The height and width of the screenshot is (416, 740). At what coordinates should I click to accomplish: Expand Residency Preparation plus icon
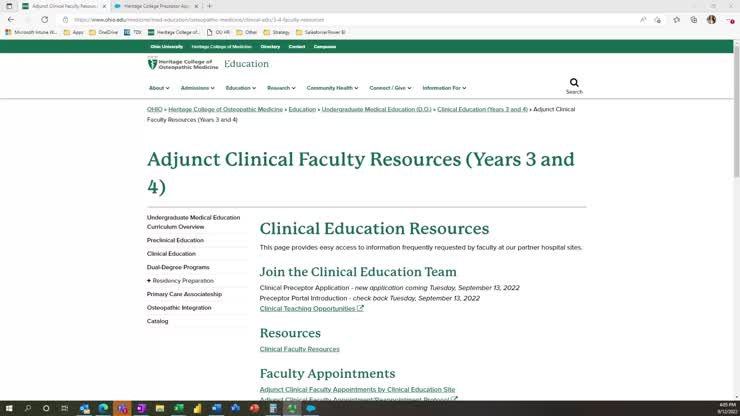point(149,280)
